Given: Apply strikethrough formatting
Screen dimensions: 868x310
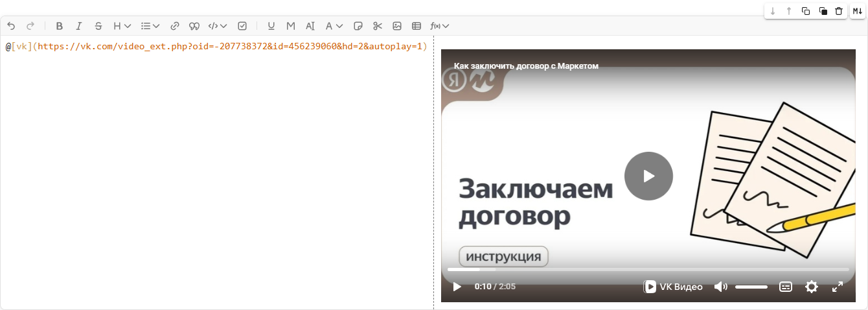Looking at the screenshot, I should [98, 26].
